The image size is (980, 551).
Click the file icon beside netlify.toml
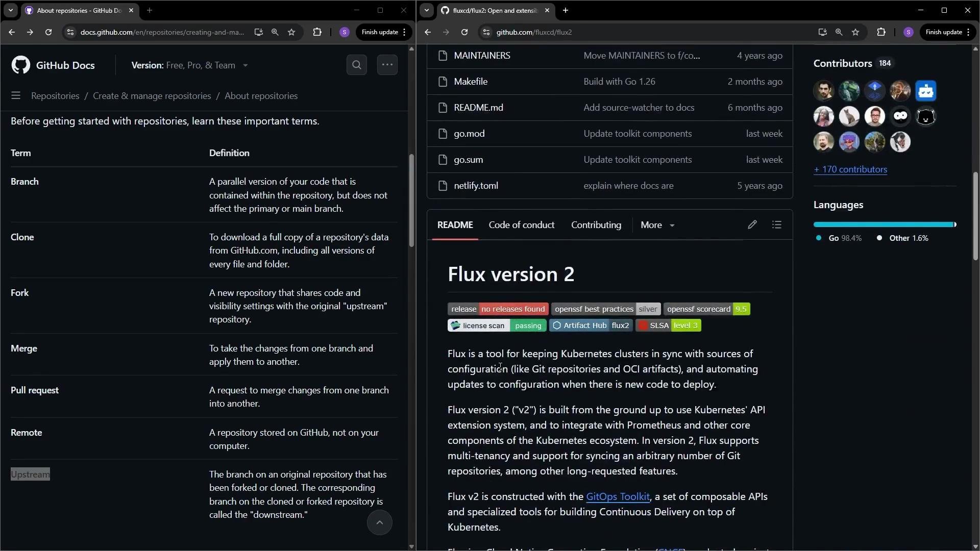443,186
